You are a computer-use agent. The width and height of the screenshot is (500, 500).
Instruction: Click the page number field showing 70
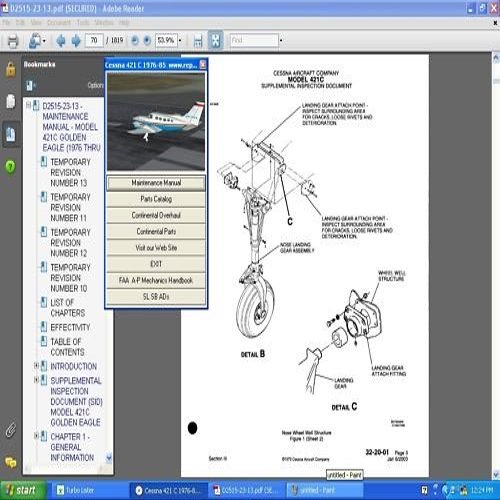click(94, 41)
